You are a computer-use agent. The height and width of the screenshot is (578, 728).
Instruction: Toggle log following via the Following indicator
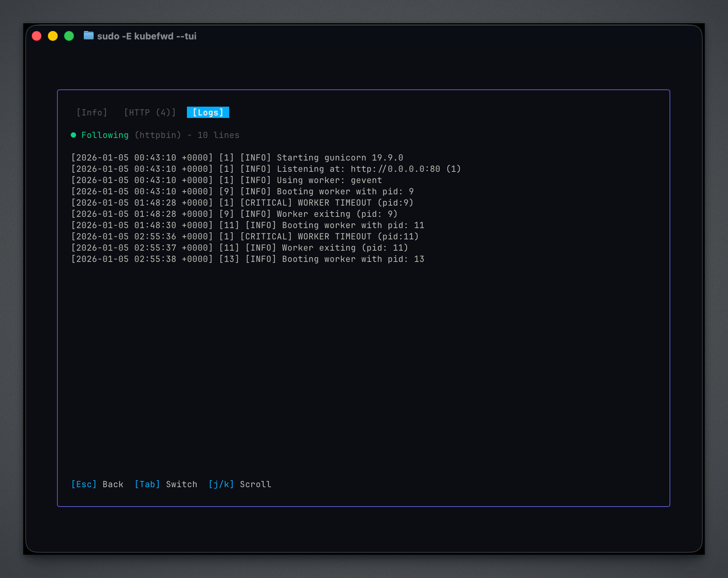click(105, 135)
